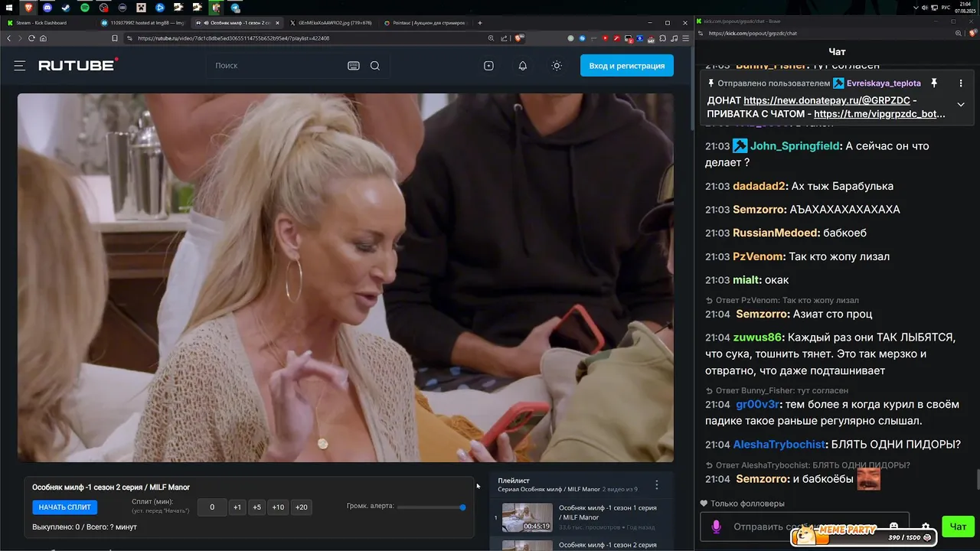This screenshot has width=980, height=551.
Task: Expand the pinned chat message chevron
Action: pyautogui.click(x=961, y=105)
